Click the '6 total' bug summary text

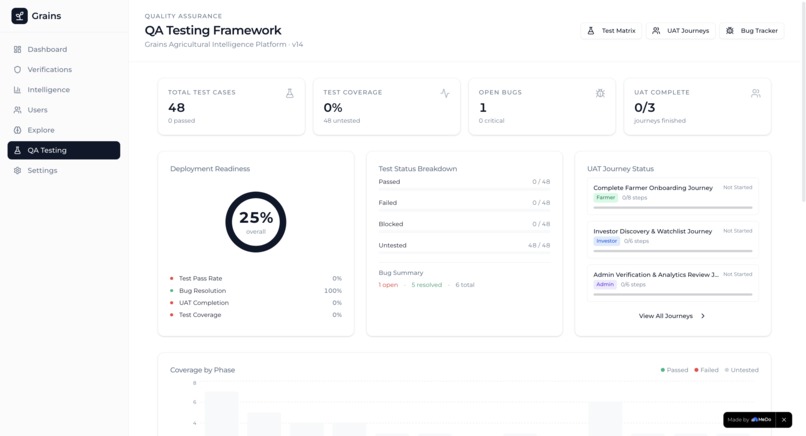[465, 285]
